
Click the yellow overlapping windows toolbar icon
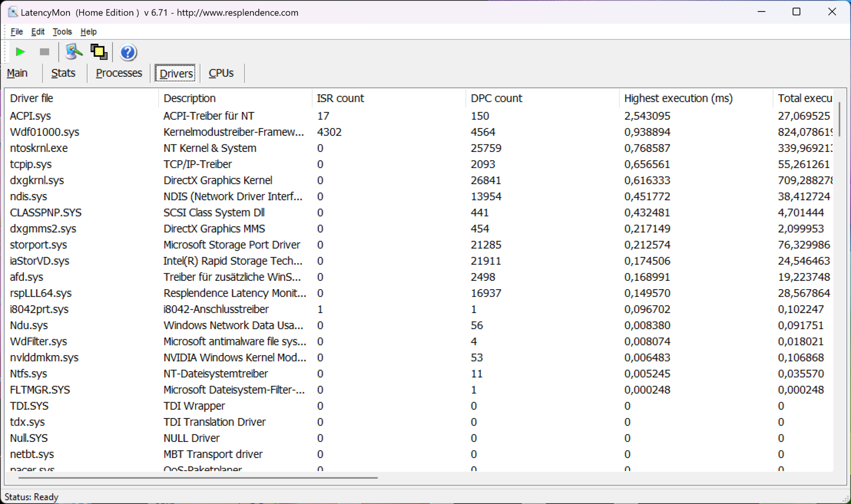98,52
